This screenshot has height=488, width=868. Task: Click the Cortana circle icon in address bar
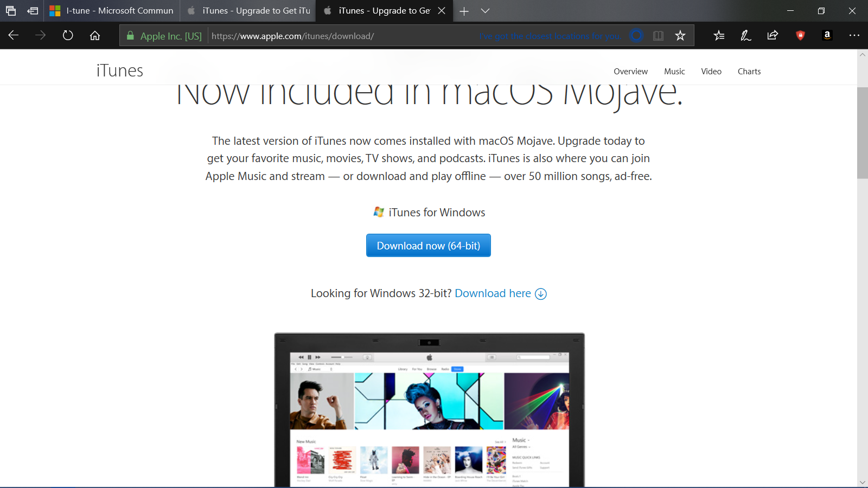636,36
